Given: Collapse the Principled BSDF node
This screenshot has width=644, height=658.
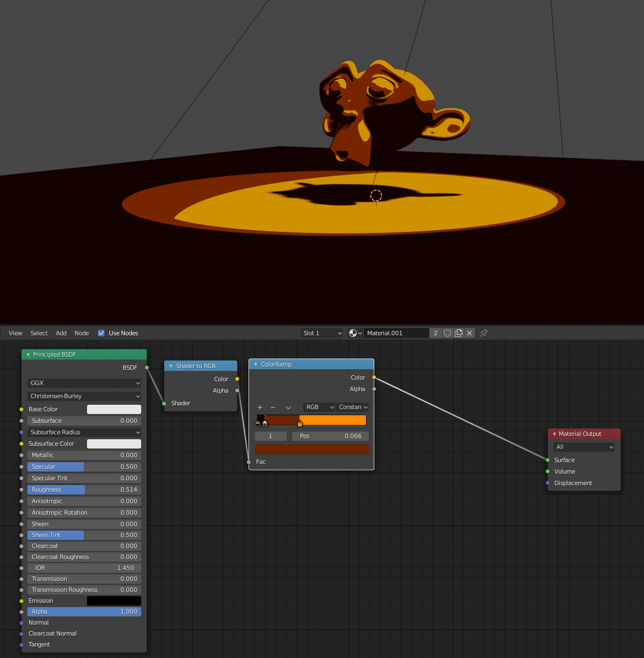Looking at the screenshot, I should tap(28, 354).
